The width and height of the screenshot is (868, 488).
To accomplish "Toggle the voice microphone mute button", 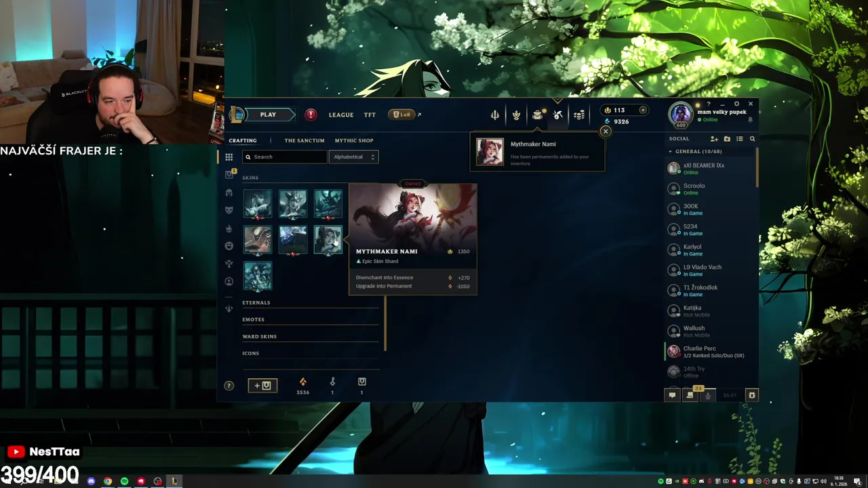I will 707,395.
